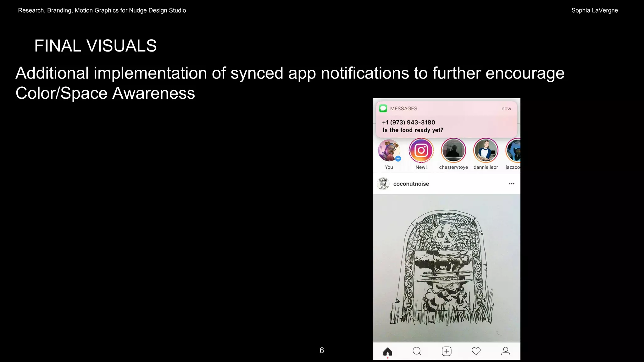
Task: Click the coconutnoise username
Action: 411,184
